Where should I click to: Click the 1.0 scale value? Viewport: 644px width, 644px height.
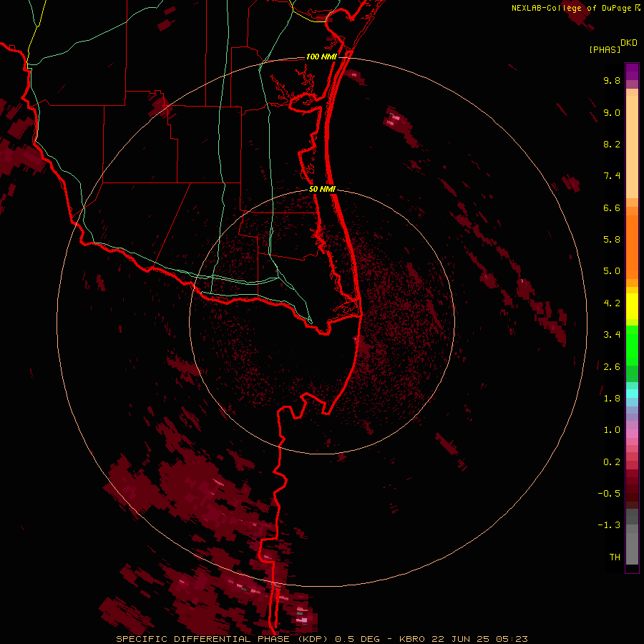[x=612, y=430]
